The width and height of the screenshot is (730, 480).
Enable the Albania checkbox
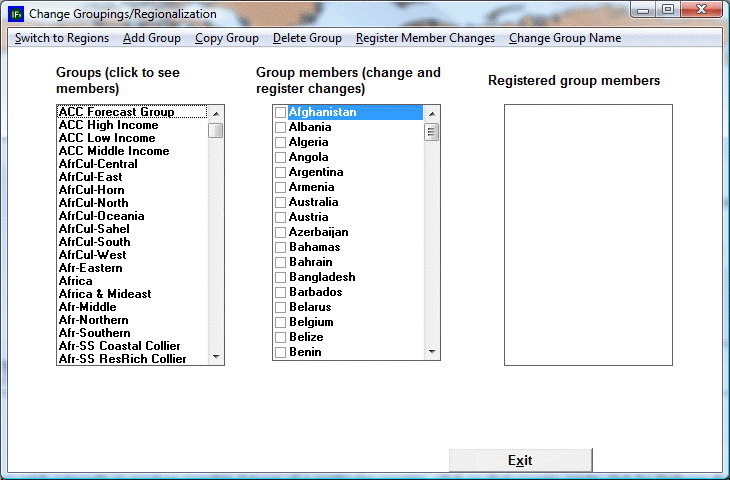281,128
